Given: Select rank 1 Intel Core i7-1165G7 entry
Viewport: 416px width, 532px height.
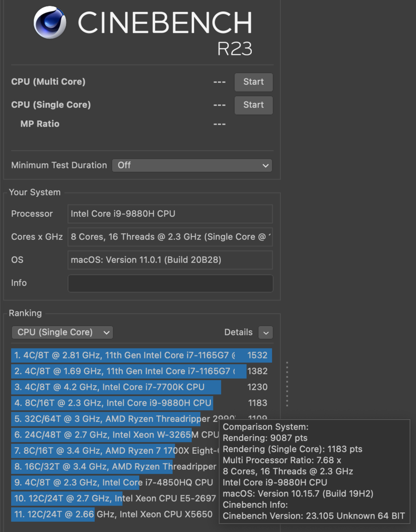Looking at the screenshot, I should [x=123, y=355].
